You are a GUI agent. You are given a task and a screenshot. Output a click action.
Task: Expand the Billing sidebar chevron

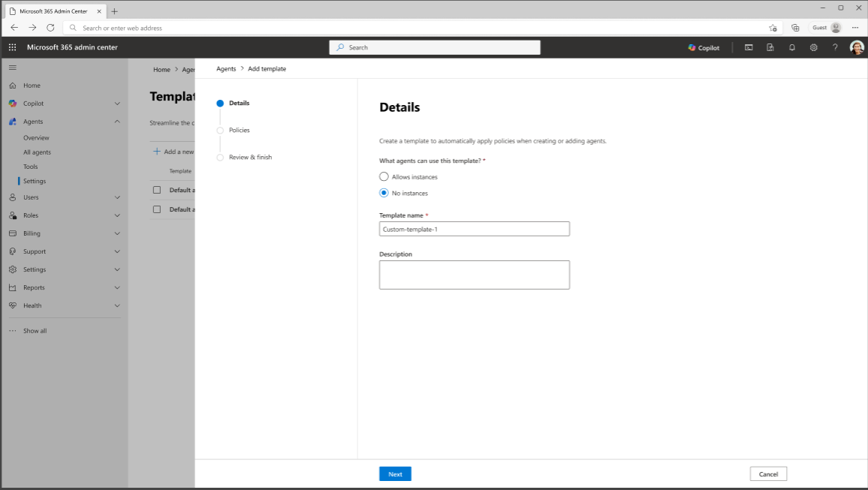(117, 233)
